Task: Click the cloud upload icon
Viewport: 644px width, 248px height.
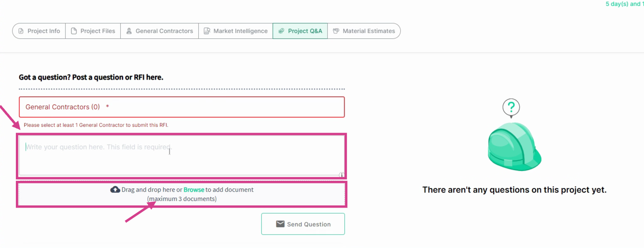Action: (115, 190)
